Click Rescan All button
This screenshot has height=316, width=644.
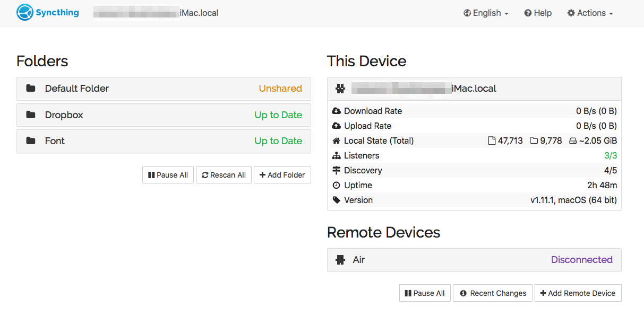[224, 175]
